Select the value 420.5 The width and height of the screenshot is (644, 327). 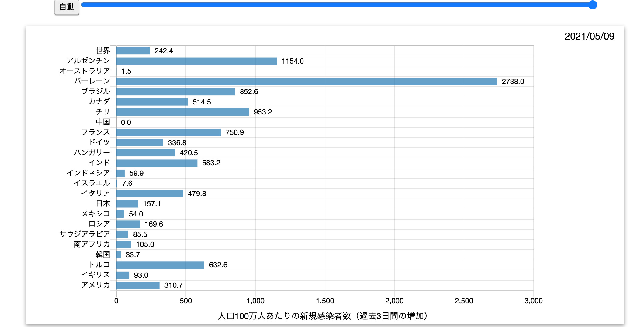189,153
